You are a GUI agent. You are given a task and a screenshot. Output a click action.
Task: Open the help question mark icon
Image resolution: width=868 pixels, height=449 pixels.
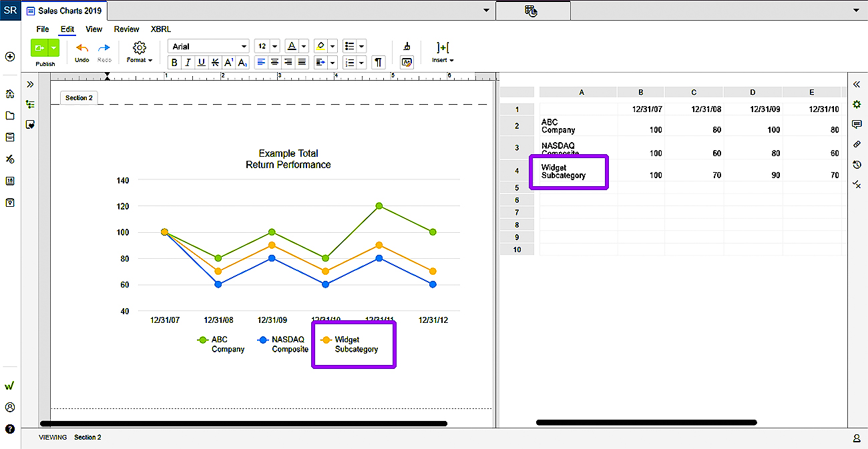10,429
